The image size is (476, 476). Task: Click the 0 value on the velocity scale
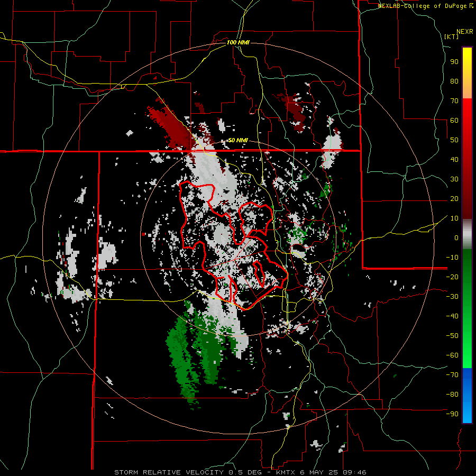point(456,238)
